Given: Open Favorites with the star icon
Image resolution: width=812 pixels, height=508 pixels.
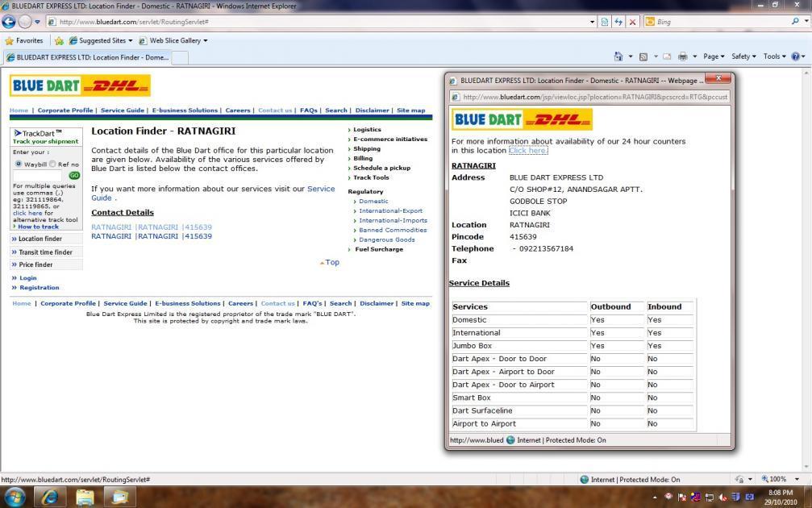Looking at the screenshot, I should [x=10, y=40].
